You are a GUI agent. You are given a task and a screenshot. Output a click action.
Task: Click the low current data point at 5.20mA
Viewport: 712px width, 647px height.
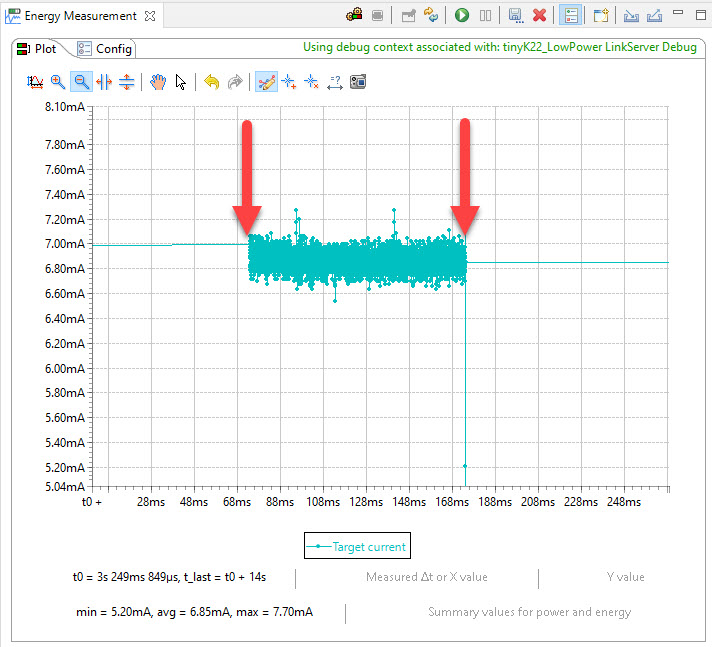(x=466, y=466)
